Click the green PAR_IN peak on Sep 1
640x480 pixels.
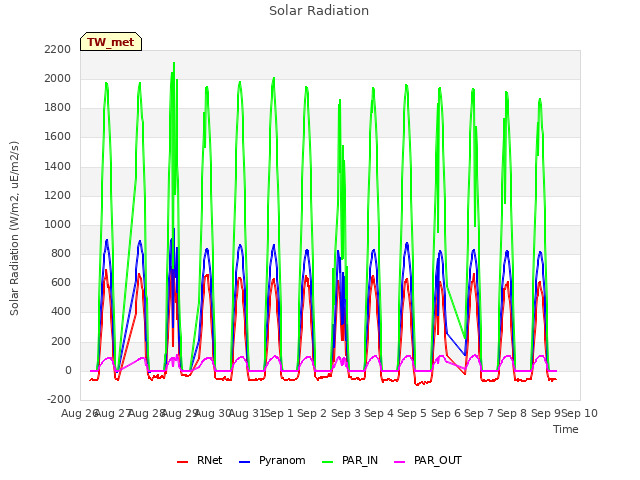pyautogui.click(x=274, y=78)
